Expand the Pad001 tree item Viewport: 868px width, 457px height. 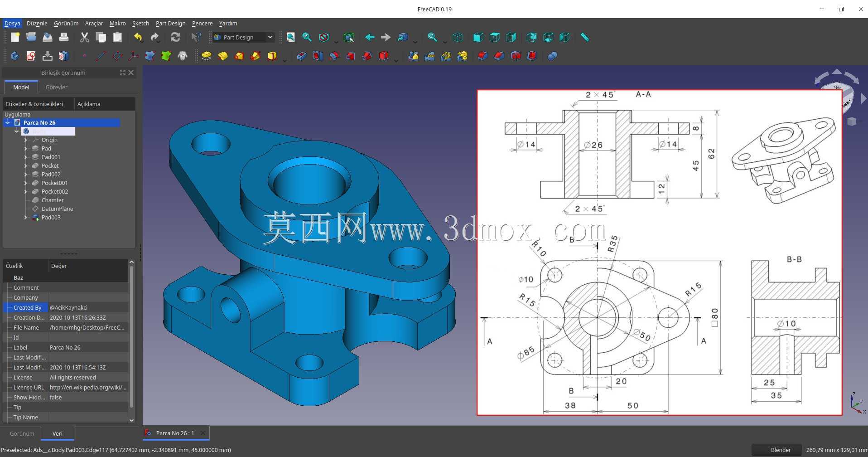tap(26, 157)
